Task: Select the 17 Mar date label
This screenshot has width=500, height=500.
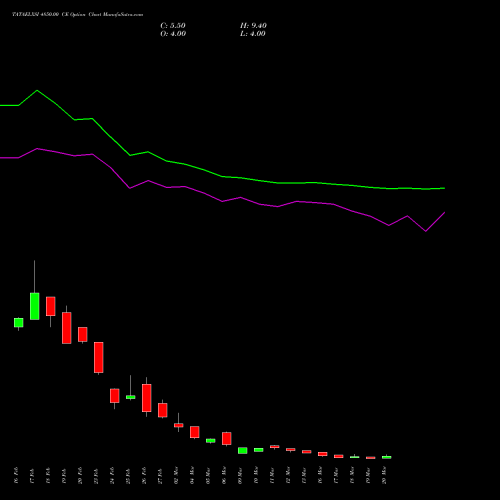Action: pyautogui.click(x=336, y=475)
